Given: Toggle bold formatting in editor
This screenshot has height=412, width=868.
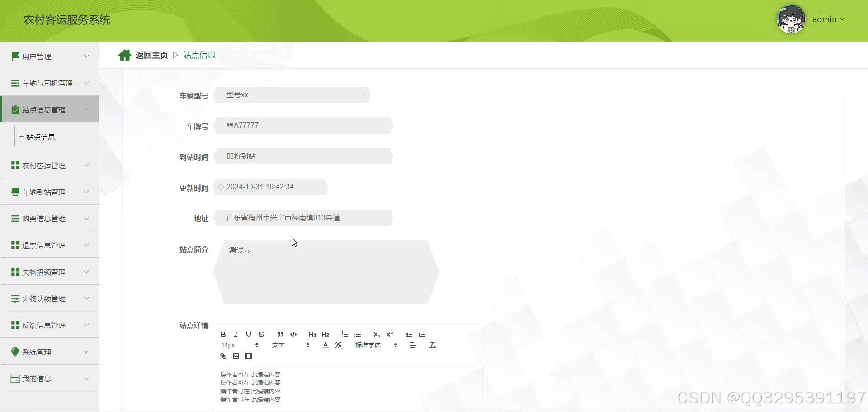Looking at the screenshot, I should [x=223, y=334].
